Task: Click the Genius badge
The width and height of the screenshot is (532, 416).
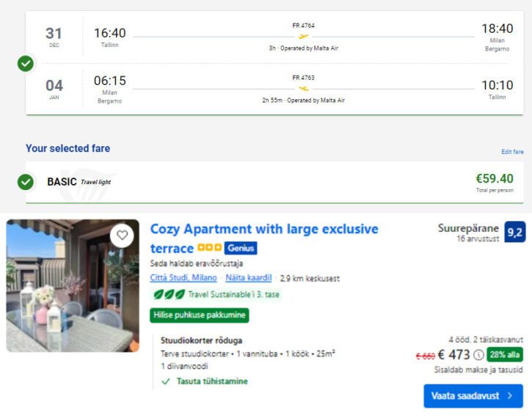Action: (241, 248)
